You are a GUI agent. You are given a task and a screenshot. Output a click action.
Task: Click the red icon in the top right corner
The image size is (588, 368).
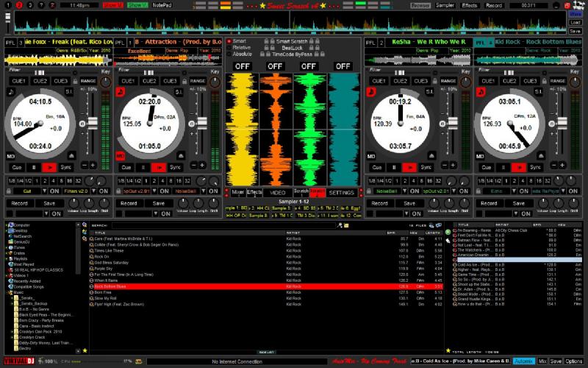coord(567,5)
